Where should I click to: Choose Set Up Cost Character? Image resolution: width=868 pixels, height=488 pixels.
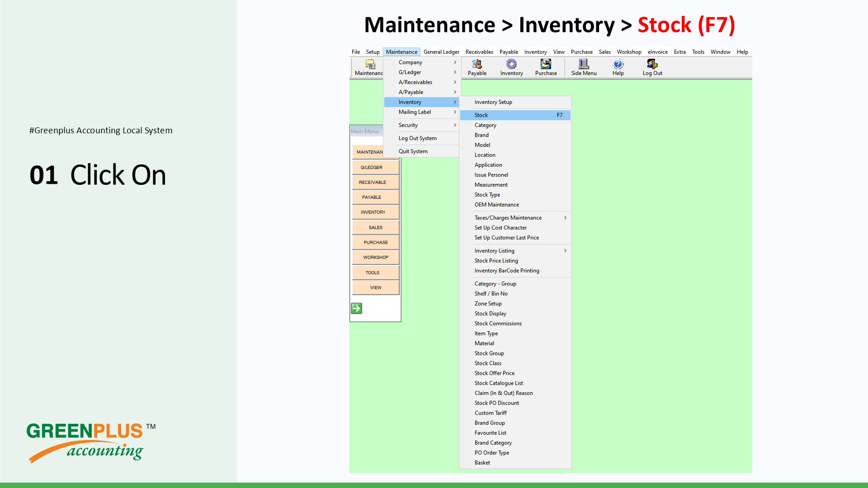[x=515, y=228]
